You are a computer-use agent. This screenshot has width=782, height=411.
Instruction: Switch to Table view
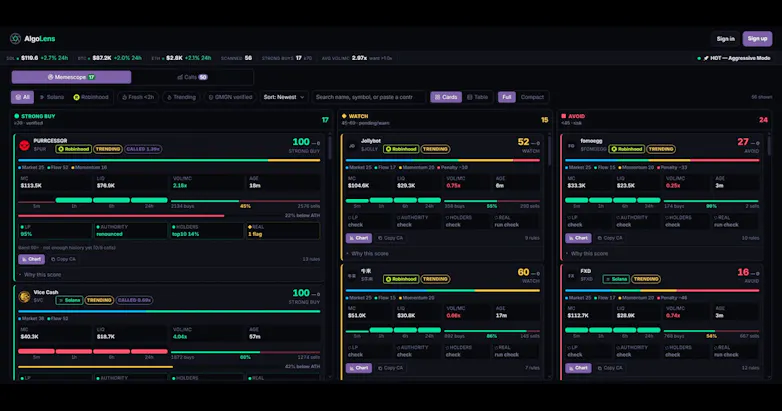pos(477,97)
